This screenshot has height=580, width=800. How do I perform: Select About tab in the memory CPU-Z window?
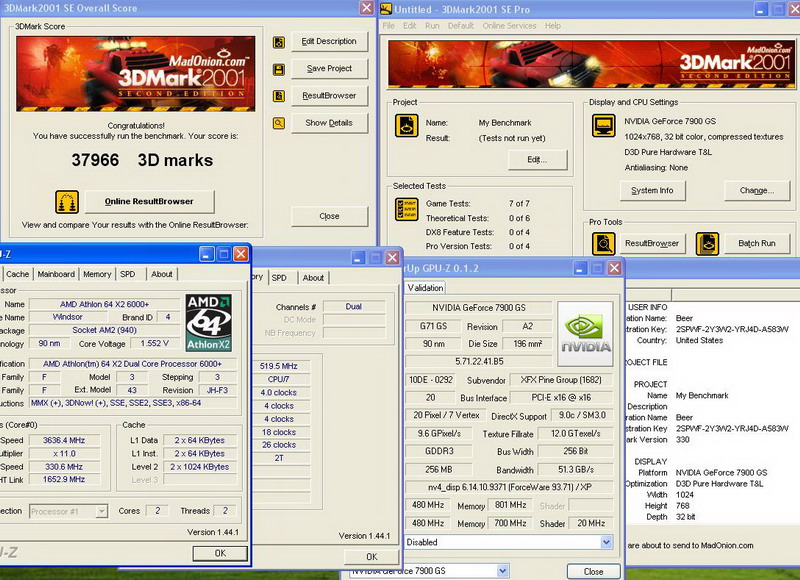pos(313,278)
